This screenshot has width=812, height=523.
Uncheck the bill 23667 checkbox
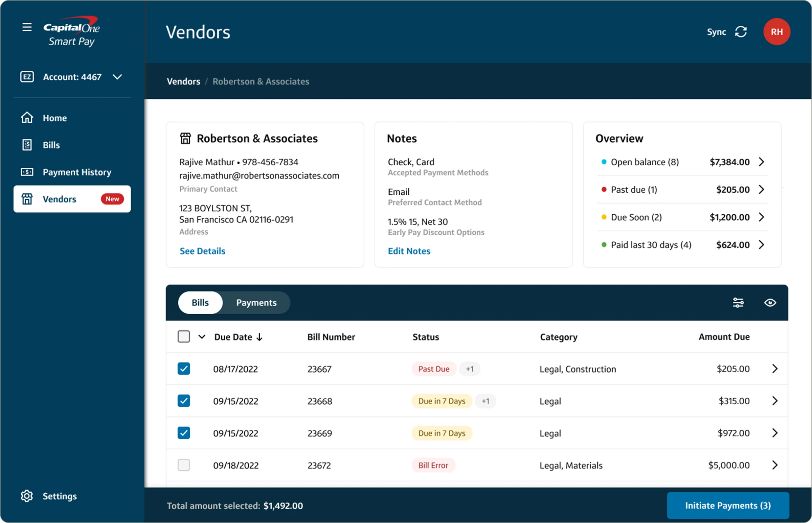pyautogui.click(x=183, y=369)
